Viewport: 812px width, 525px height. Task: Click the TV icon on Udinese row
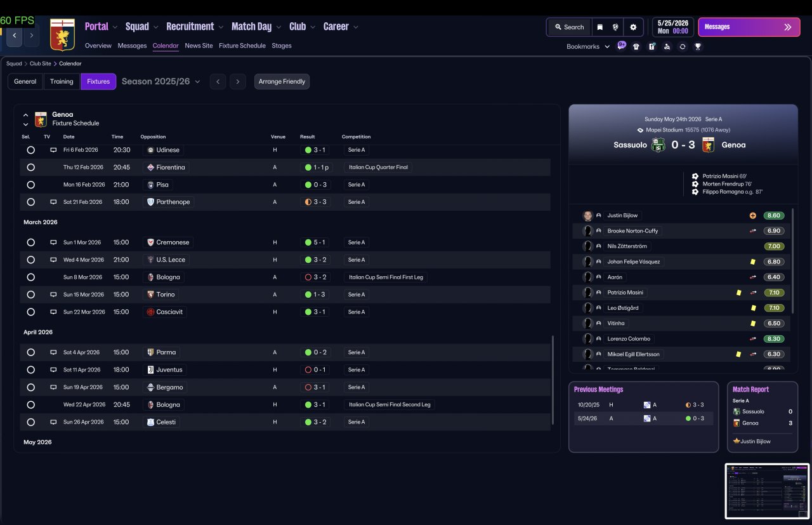[53, 150]
